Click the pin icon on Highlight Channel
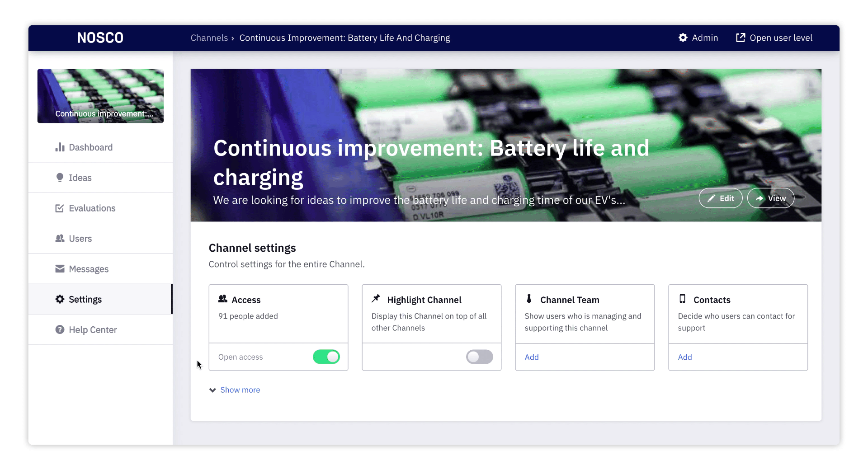This screenshot has width=868, height=470. pyautogui.click(x=376, y=299)
